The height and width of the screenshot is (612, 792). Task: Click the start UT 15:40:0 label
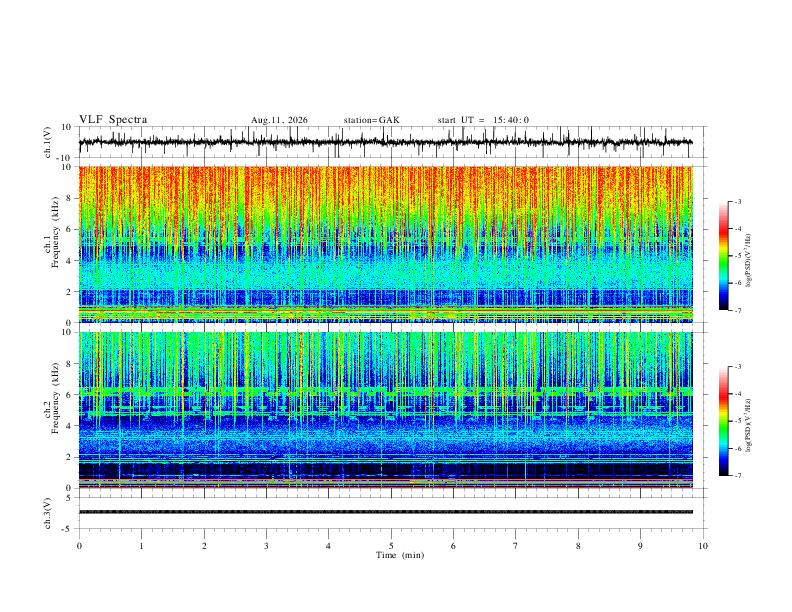click(483, 120)
